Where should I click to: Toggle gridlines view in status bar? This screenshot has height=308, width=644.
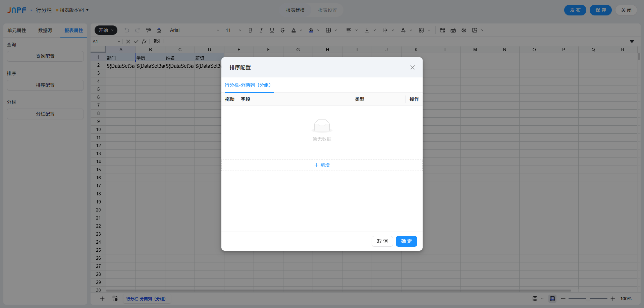pos(552,299)
